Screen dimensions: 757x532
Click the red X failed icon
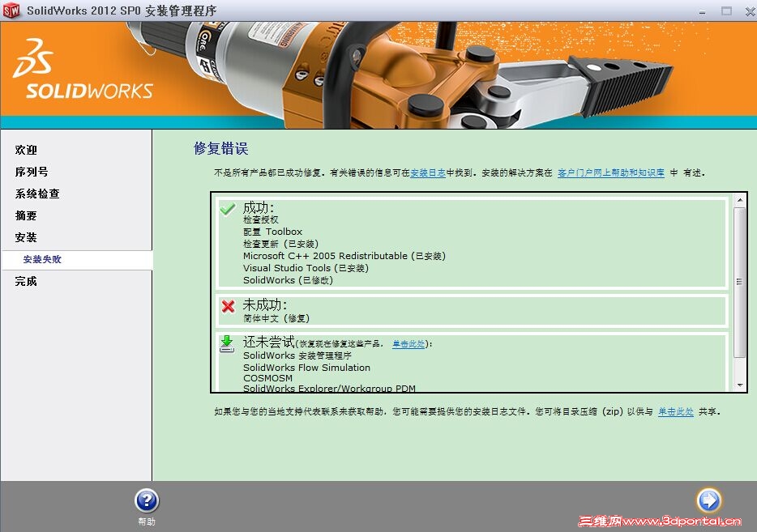coord(228,306)
